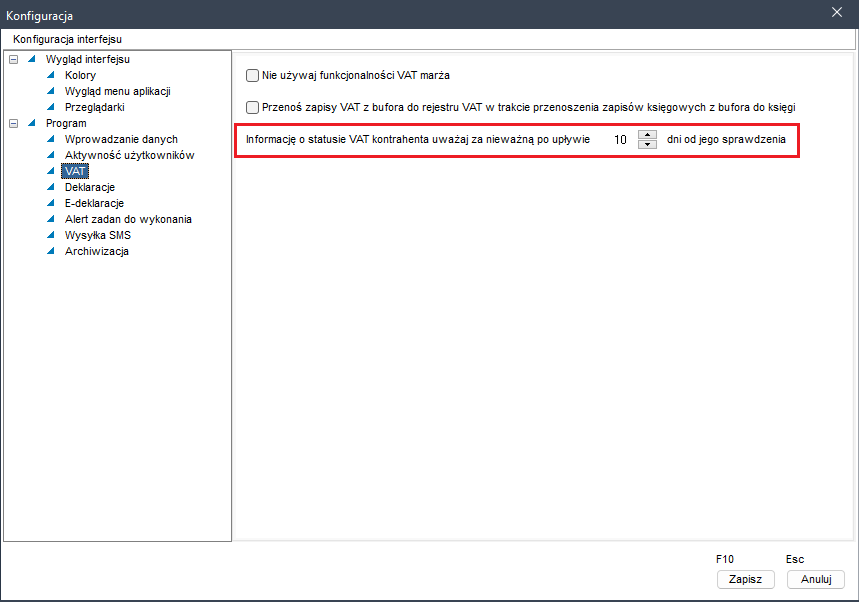Click the icon beside Aktywność użytkowników
The image size is (859, 602).
(x=51, y=155)
